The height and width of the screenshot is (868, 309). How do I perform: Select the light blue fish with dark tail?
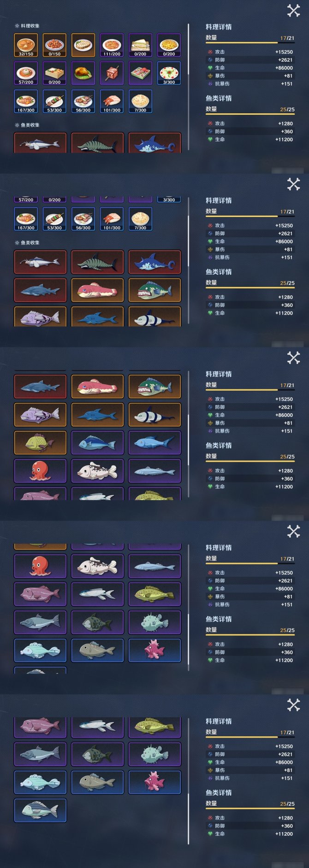pos(154,443)
